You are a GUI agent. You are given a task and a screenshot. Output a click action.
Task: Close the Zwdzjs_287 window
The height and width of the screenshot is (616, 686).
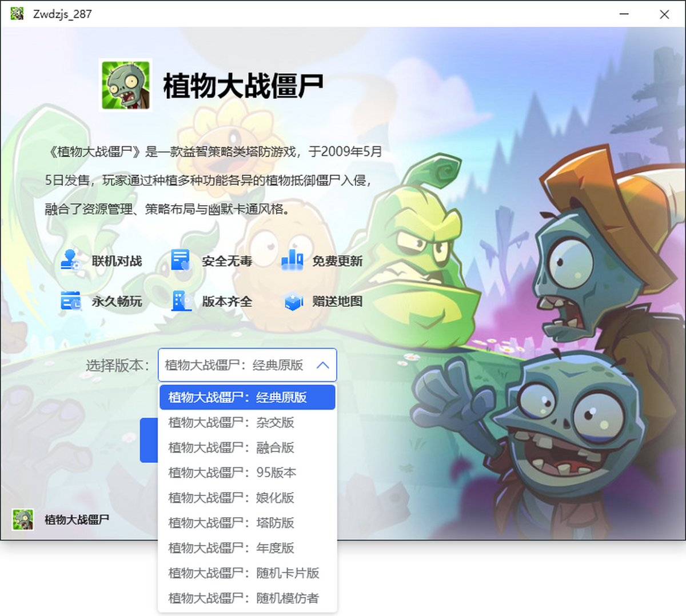tap(664, 14)
